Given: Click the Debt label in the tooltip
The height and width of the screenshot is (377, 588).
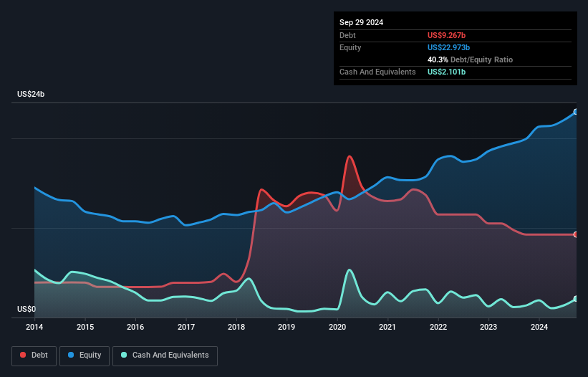Looking at the screenshot, I should click(x=347, y=35).
